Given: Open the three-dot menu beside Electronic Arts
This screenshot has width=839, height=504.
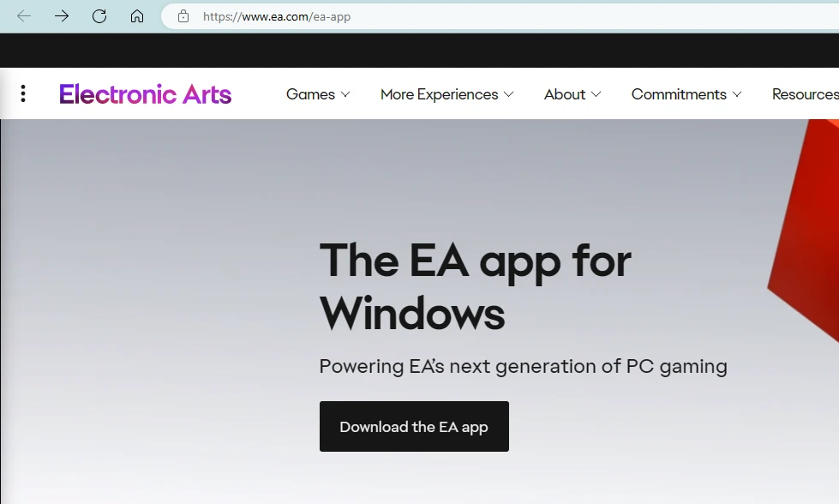Looking at the screenshot, I should click(x=23, y=93).
